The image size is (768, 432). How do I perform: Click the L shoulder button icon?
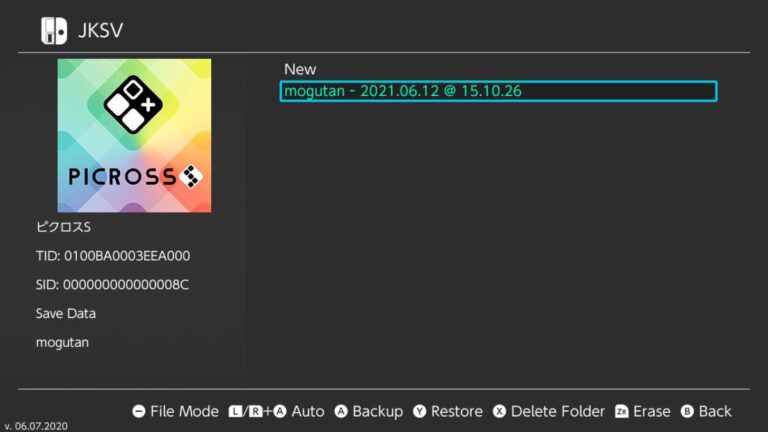pos(236,411)
